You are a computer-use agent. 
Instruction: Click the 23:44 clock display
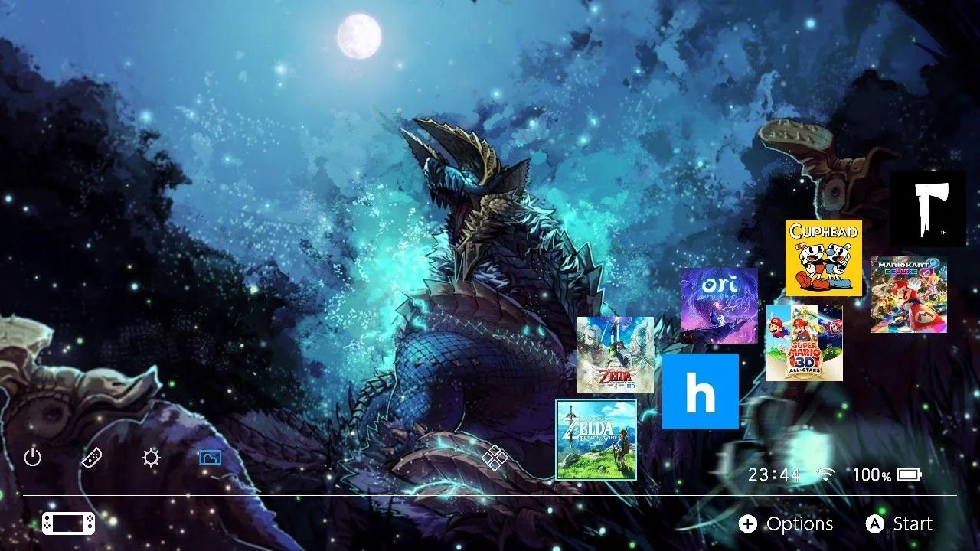[774, 475]
